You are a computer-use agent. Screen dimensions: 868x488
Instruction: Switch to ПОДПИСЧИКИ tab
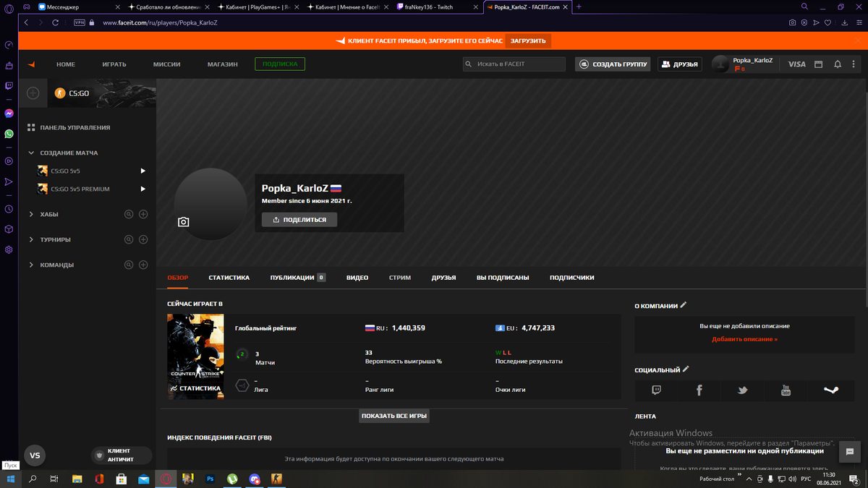[x=571, y=278]
